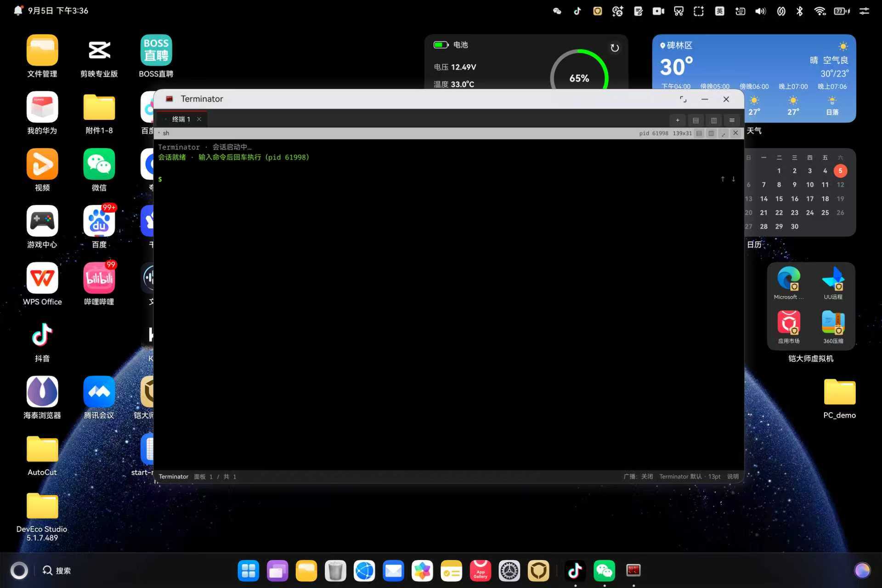882x588 pixels.
Task: Open the 附件1-8 folder
Action: [99, 113]
